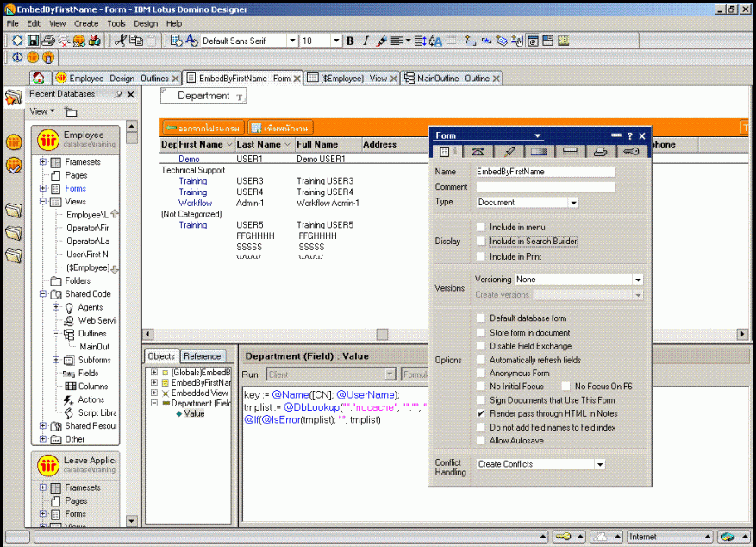
Task: Click the Employee database icon in sidebar
Action: [48, 140]
